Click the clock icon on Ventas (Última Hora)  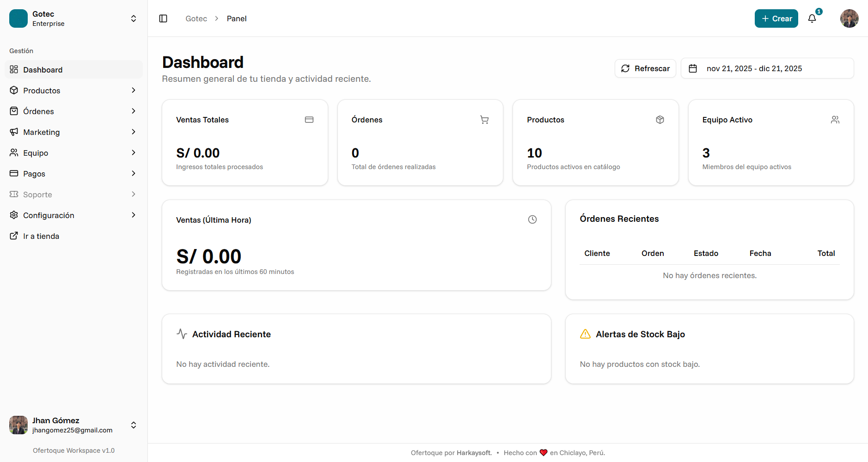coord(532,219)
